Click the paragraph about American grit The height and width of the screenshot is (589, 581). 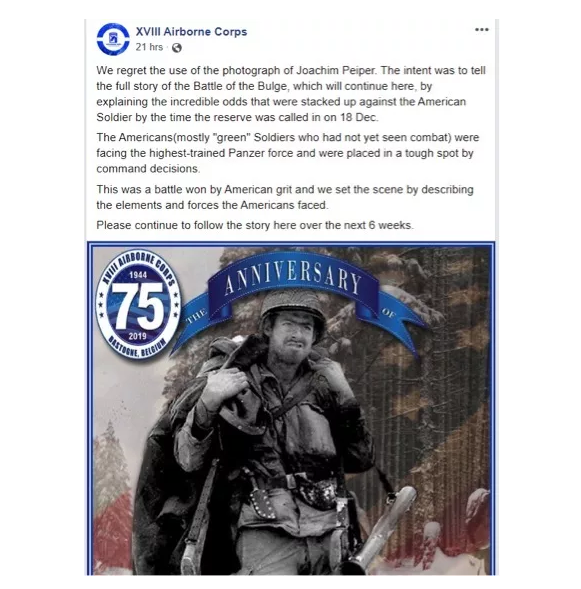click(x=285, y=197)
